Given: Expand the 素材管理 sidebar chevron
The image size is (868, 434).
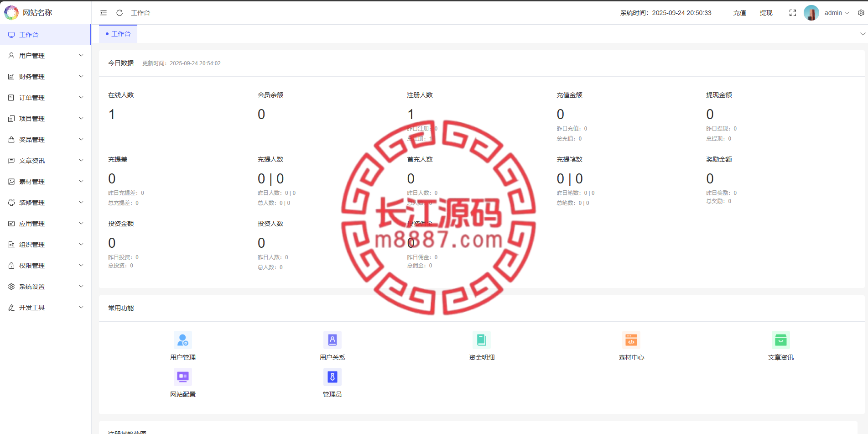Looking at the screenshot, I should point(81,182).
